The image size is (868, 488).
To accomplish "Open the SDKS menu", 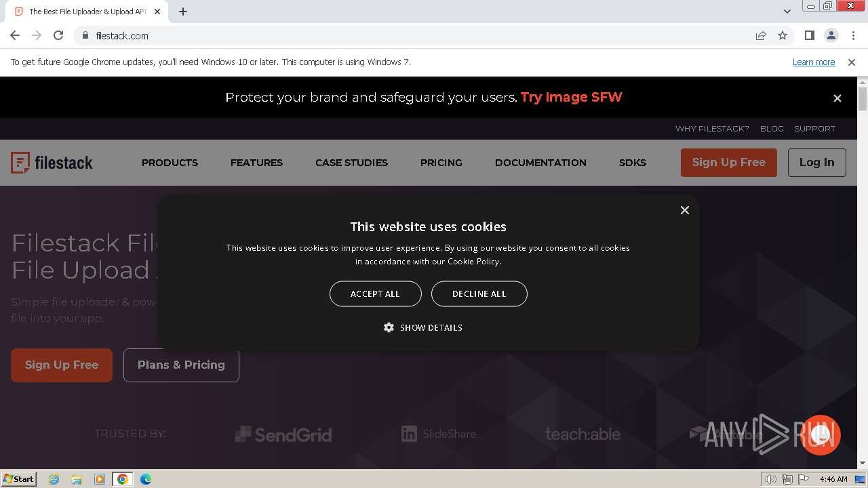I will tap(632, 163).
